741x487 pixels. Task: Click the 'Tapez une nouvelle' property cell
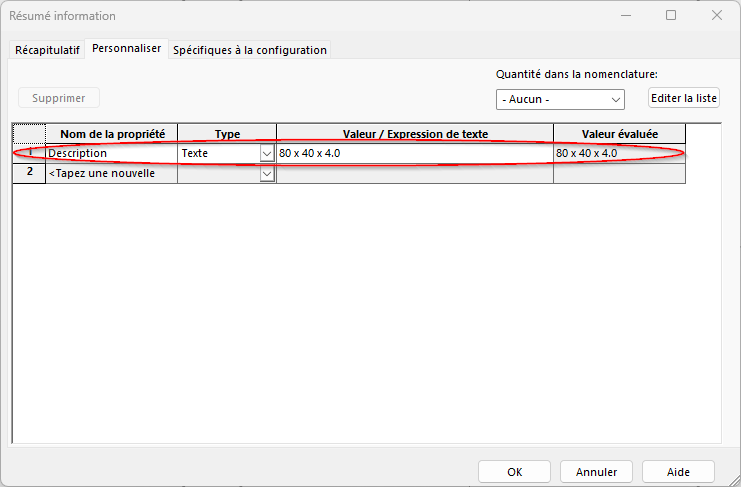pos(111,174)
